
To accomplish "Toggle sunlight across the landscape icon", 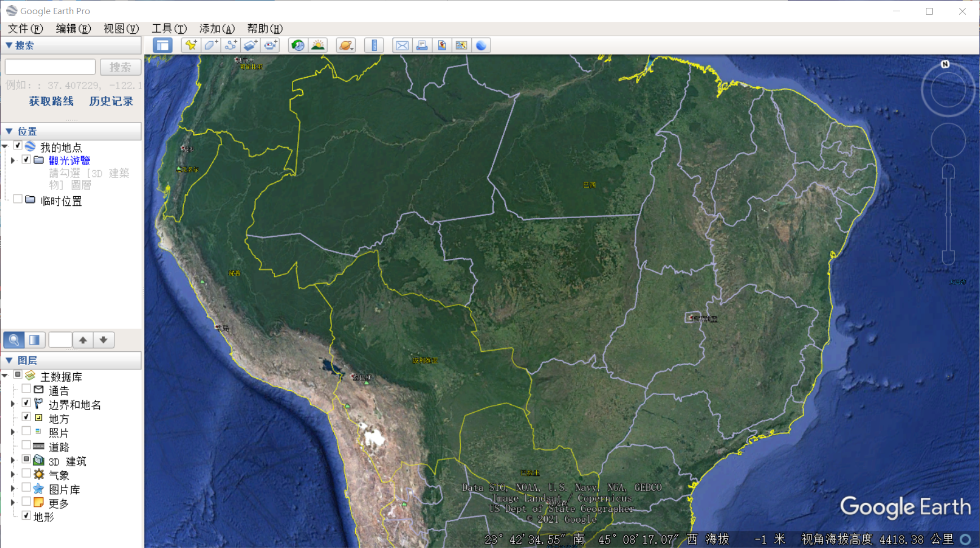I will 318,45.
